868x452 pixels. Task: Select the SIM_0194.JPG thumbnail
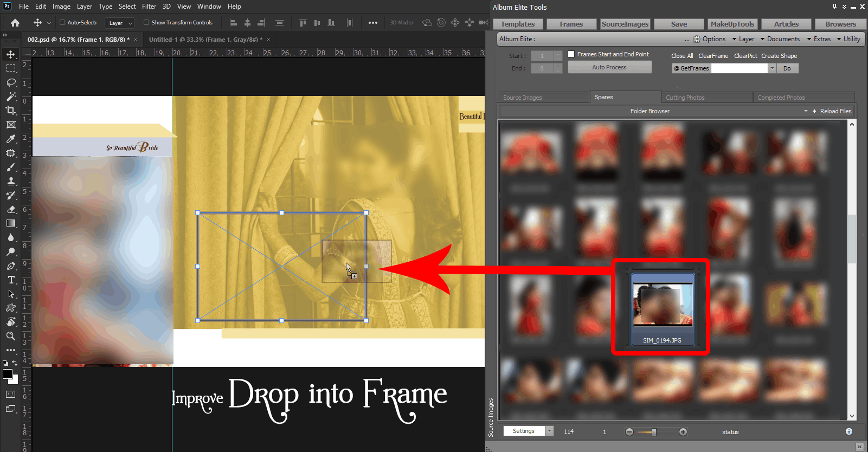pos(662,307)
